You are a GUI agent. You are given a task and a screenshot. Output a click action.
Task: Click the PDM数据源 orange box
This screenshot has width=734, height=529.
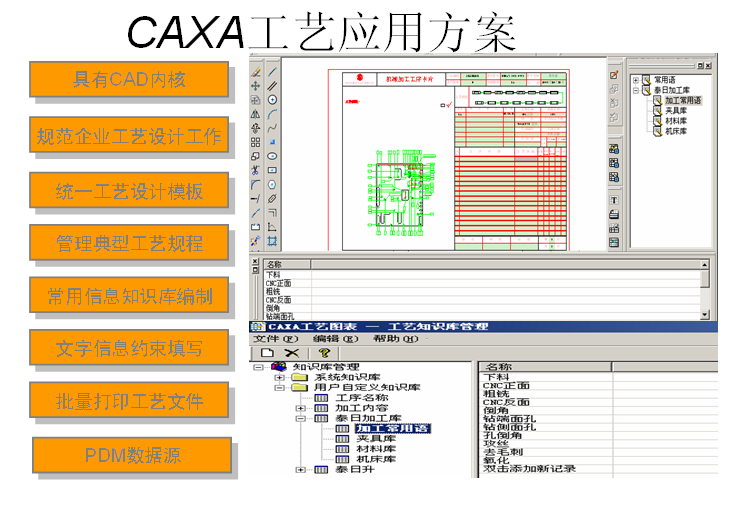tap(132, 455)
